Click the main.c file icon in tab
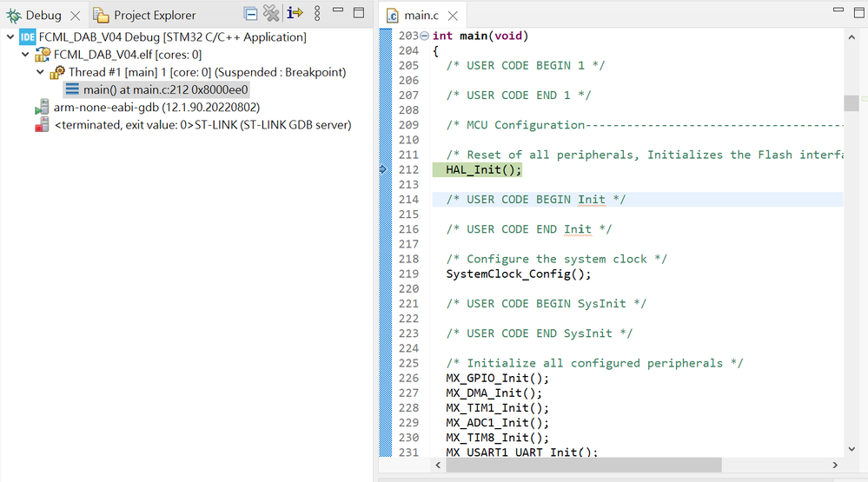Image resolution: width=868 pixels, height=482 pixels. pos(393,16)
